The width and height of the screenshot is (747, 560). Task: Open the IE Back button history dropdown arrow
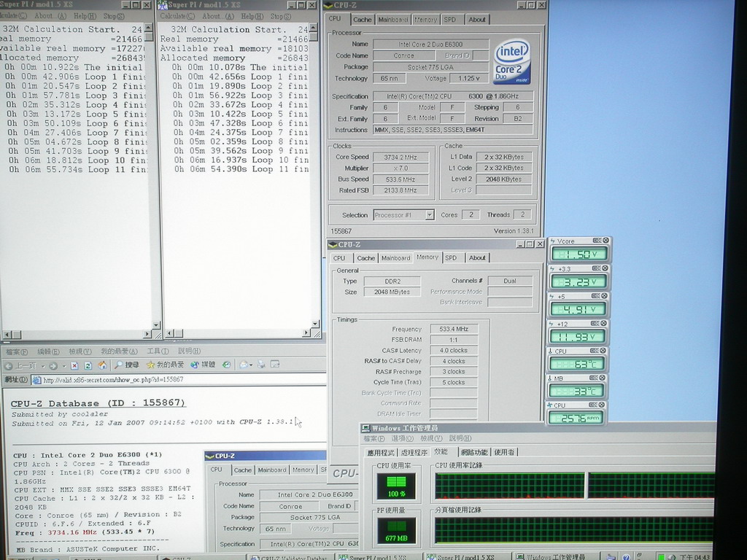(43, 366)
